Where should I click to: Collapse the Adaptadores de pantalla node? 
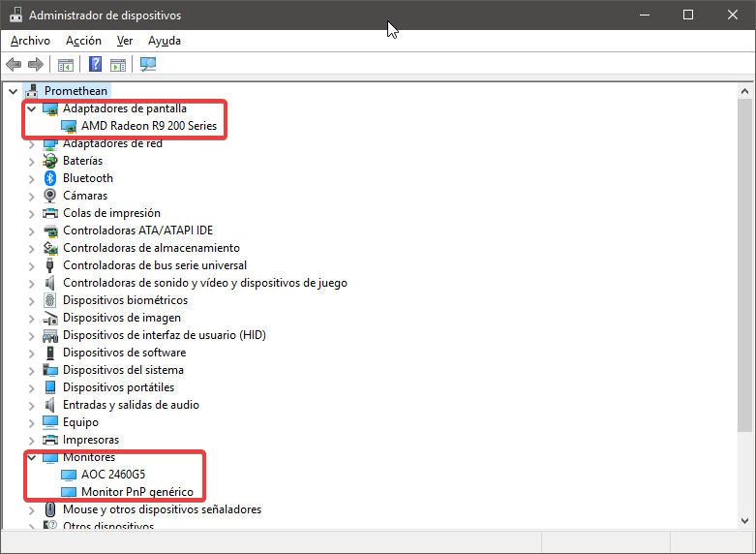coord(32,108)
